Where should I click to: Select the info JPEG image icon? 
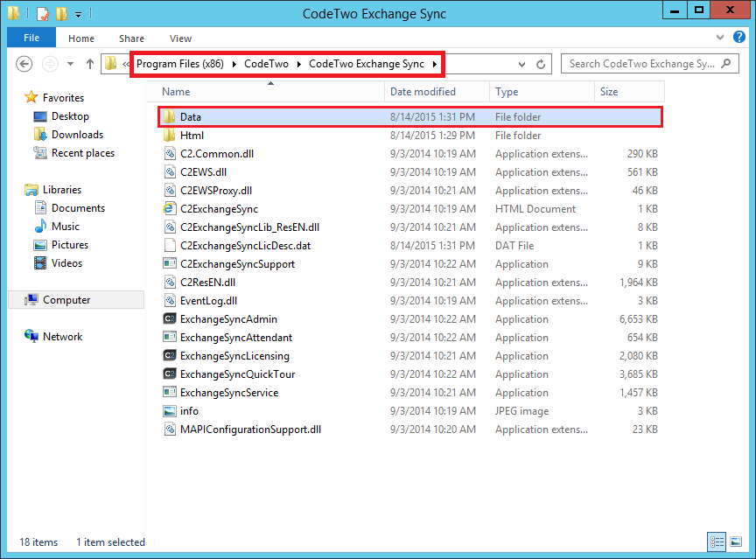(x=169, y=411)
